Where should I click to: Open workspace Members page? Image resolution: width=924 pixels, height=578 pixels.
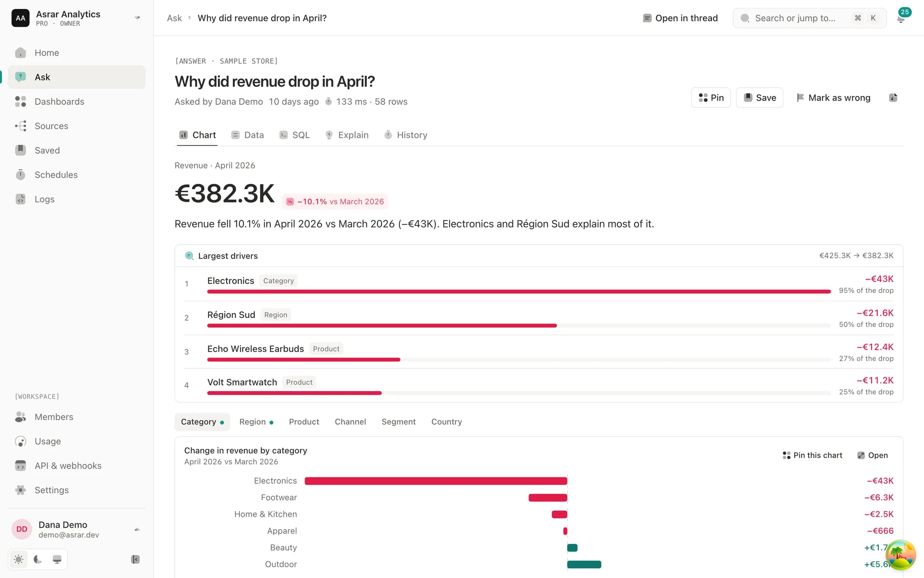click(76, 417)
